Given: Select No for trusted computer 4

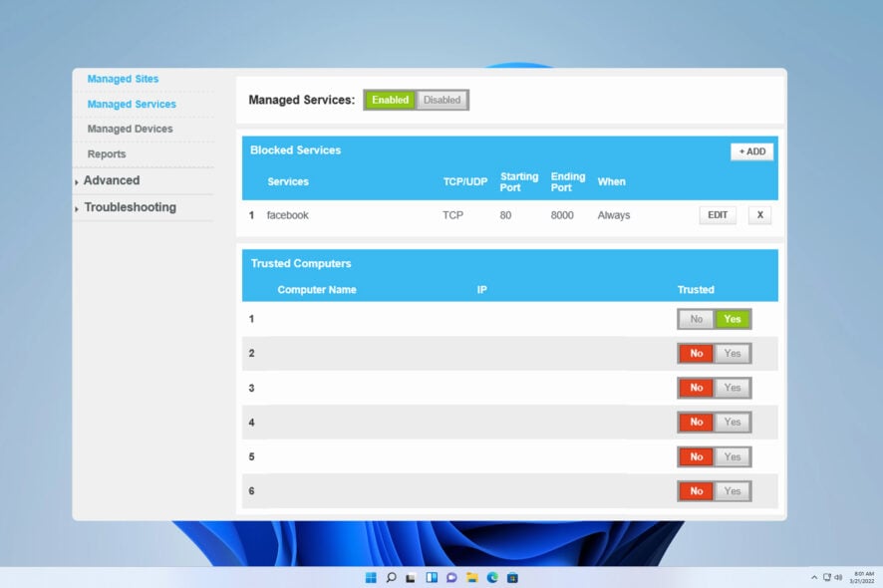Looking at the screenshot, I should [x=696, y=422].
